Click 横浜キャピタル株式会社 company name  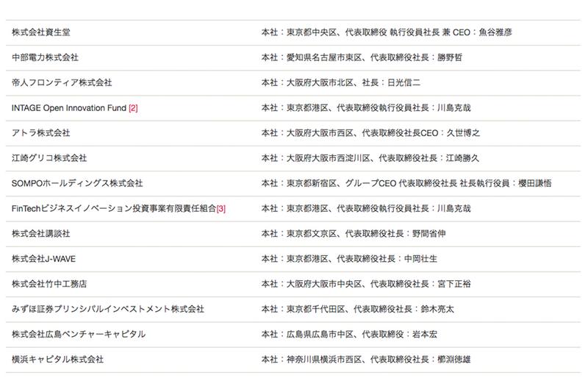tap(58, 359)
